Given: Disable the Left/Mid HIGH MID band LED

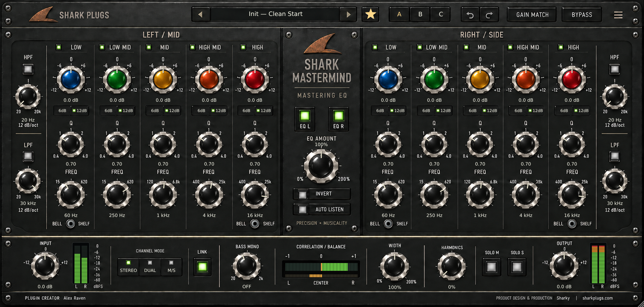Looking at the screenshot, I should click(193, 47).
